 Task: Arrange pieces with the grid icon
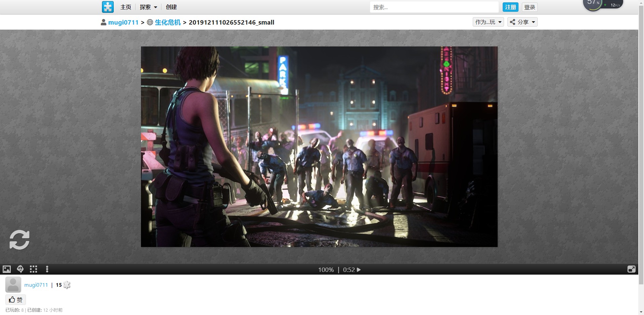coord(33,269)
